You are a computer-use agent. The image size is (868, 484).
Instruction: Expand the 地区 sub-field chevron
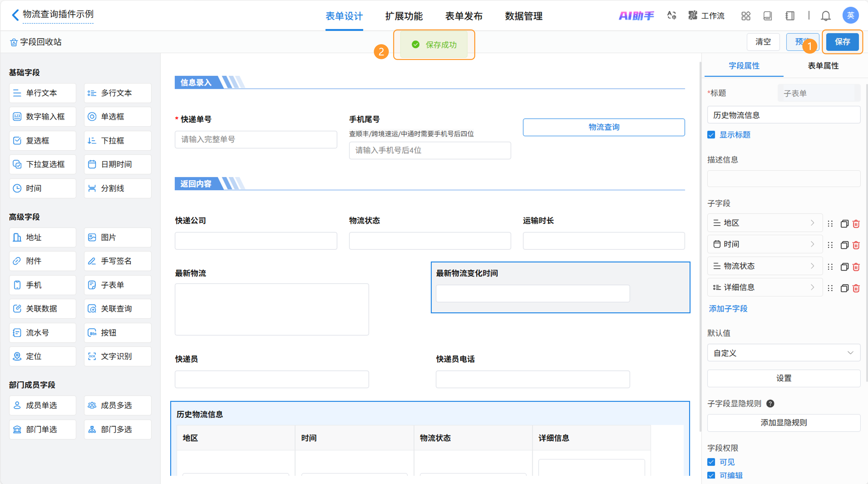812,223
